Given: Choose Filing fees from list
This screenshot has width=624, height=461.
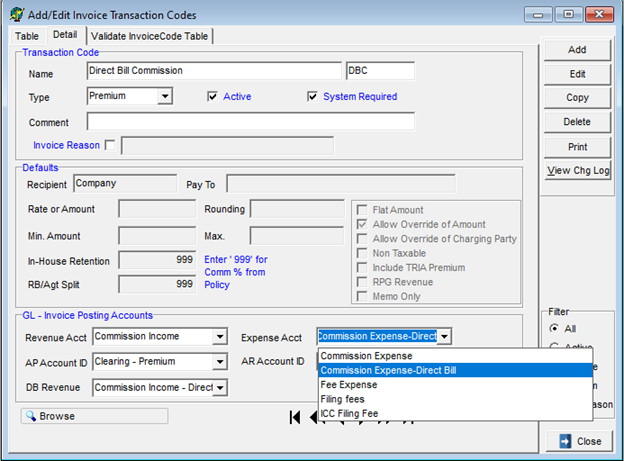Looking at the screenshot, I should click(455, 399).
